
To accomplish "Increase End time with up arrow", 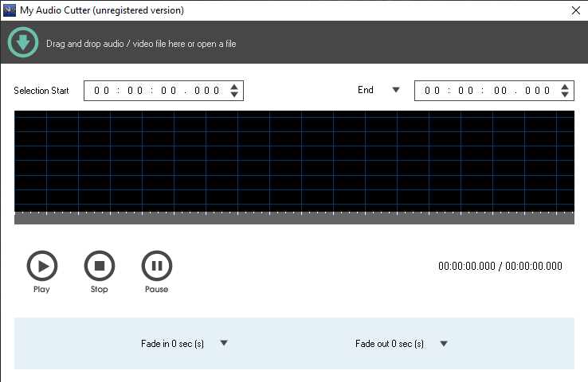I will point(565,87).
